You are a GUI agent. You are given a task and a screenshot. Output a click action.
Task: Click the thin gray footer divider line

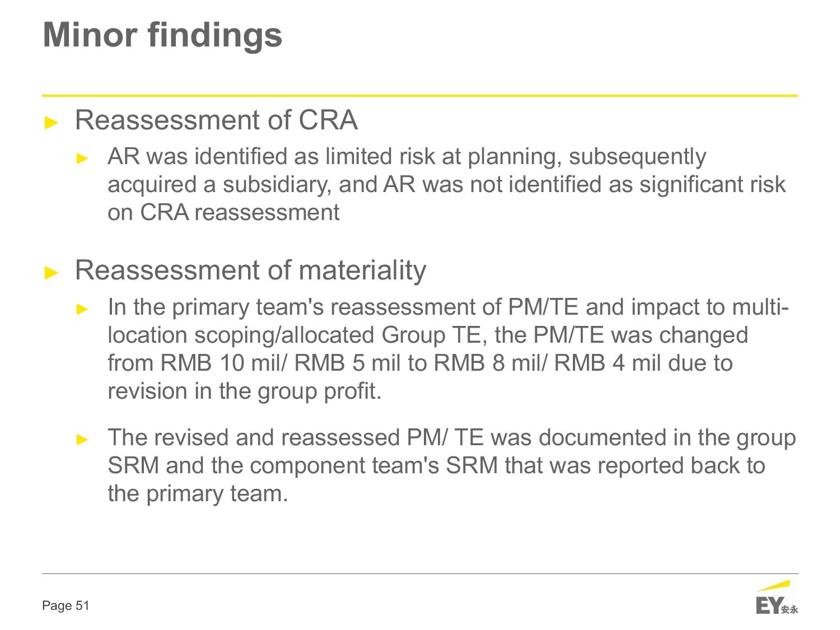click(420, 573)
